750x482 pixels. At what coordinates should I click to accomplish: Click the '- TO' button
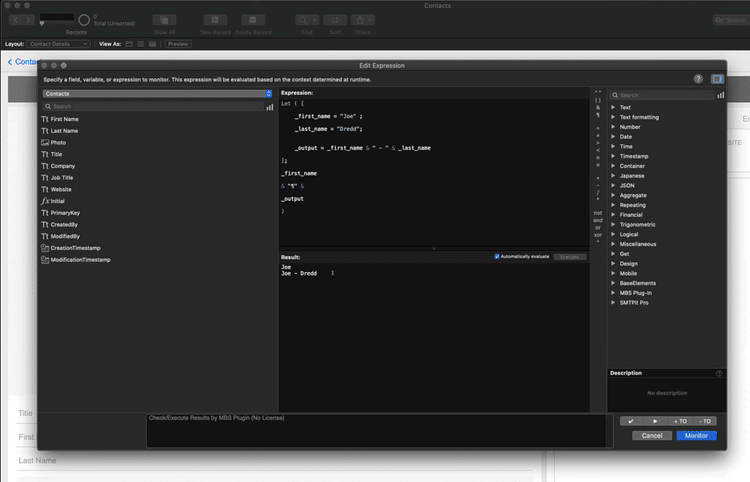coord(705,421)
